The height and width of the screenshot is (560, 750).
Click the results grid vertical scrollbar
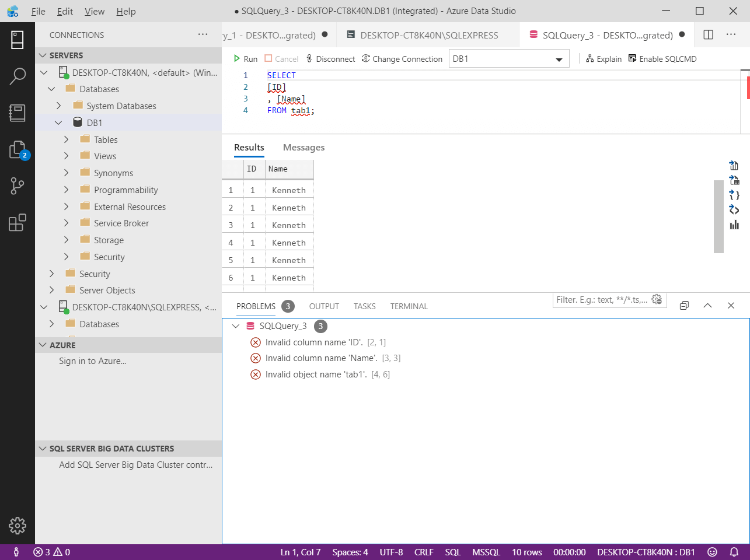coord(718,216)
